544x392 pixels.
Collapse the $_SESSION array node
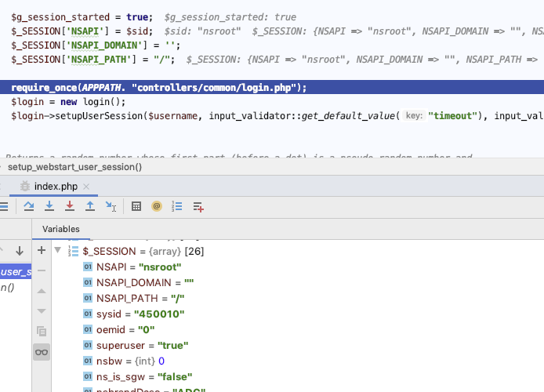coord(58,251)
